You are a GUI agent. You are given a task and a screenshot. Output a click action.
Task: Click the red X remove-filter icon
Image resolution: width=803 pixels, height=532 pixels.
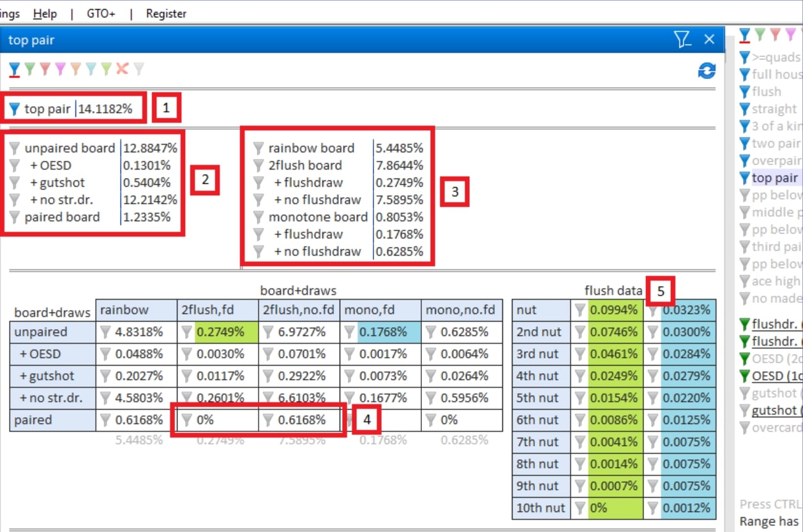[122, 68]
